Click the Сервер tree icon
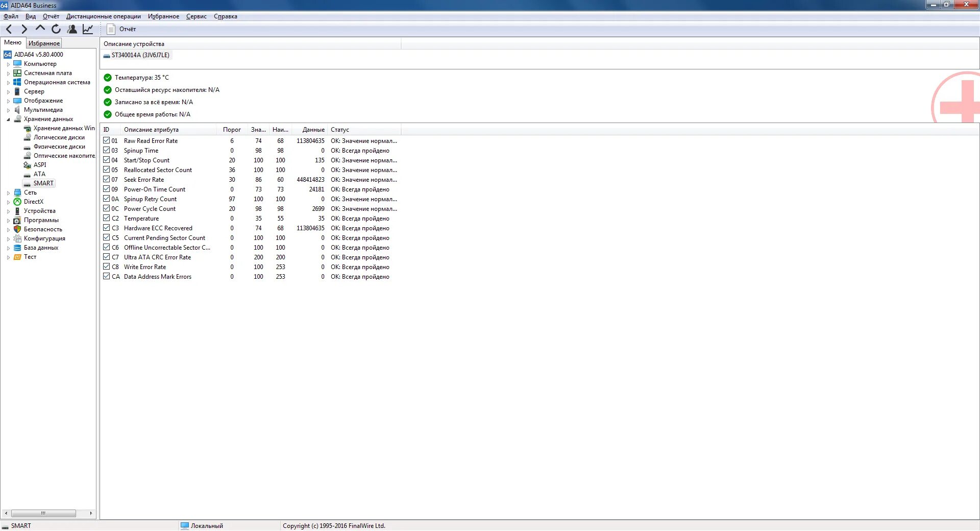This screenshot has height=531, width=980. [x=18, y=91]
